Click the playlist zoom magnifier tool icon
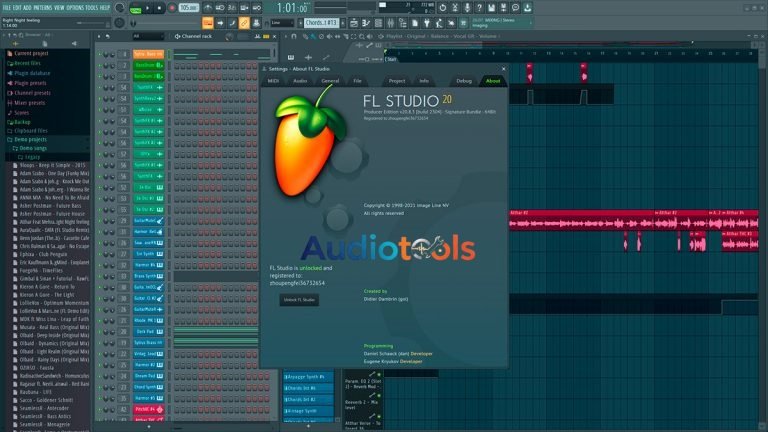 click(x=361, y=36)
